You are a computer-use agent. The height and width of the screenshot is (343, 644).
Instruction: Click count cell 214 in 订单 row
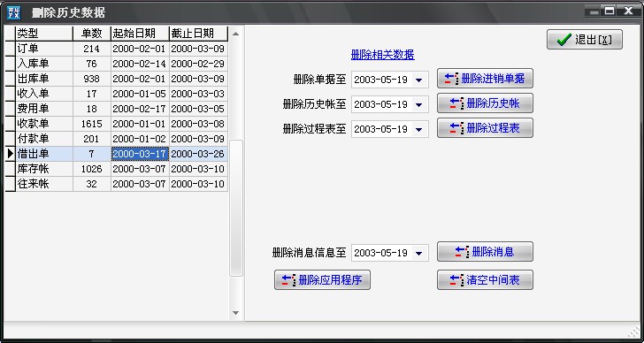click(x=92, y=49)
